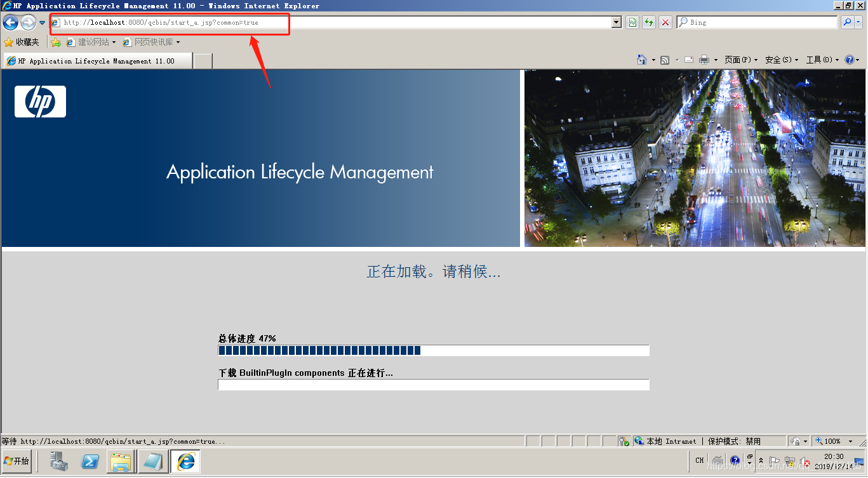The image size is (868, 478).
Task: Show hidden tray icons chevron
Action: (761, 461)
